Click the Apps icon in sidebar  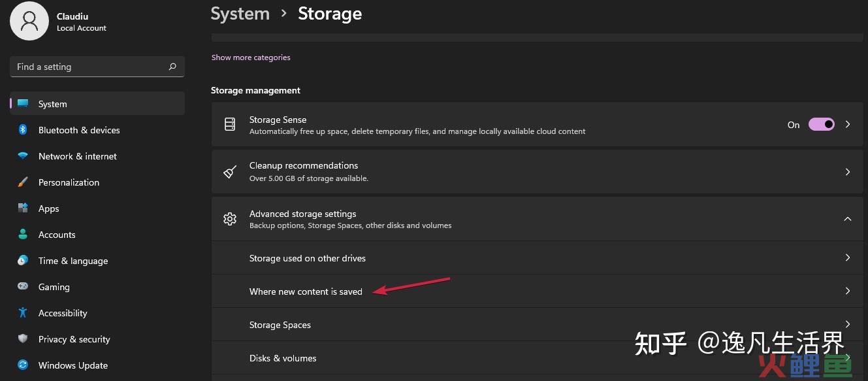click(23, 208)
